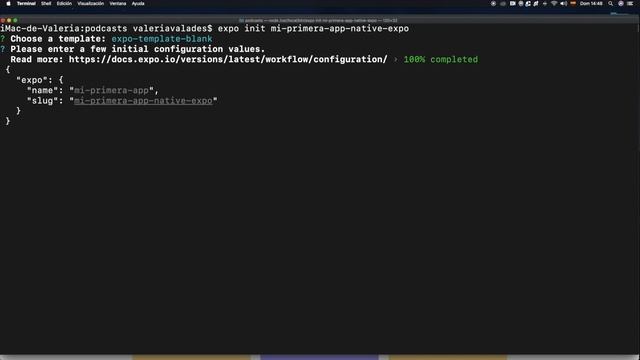This screenshot has height=360, width=640.
Task: Click the "expo": { line
Action: 40,80
